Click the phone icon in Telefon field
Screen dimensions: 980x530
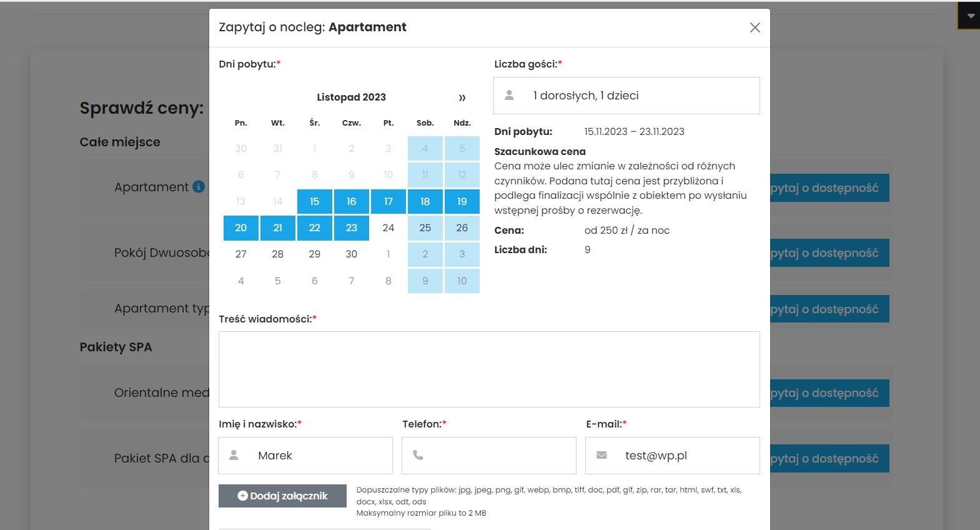point(418,456)
